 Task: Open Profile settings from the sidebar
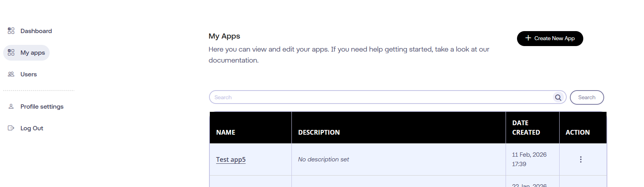pos(42,107)
